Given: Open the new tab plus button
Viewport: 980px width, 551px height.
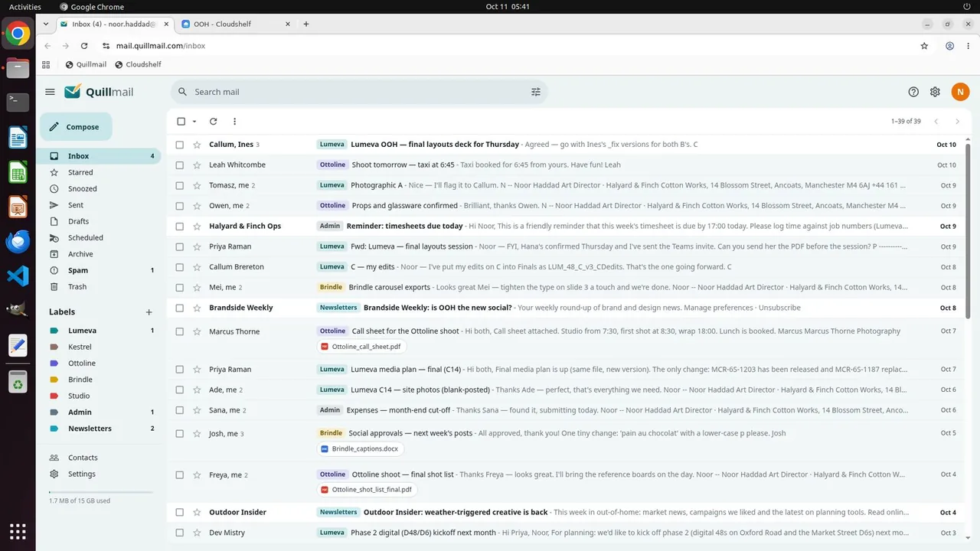Looking at the screenshot, I should pyautogui.click(x=306, y=24).
